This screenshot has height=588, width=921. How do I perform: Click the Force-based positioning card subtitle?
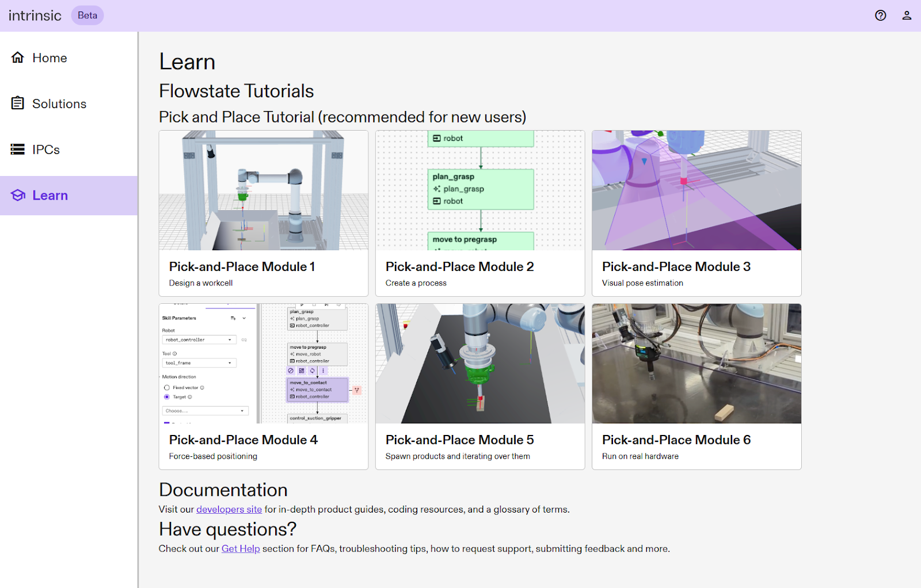click(213, 456)
